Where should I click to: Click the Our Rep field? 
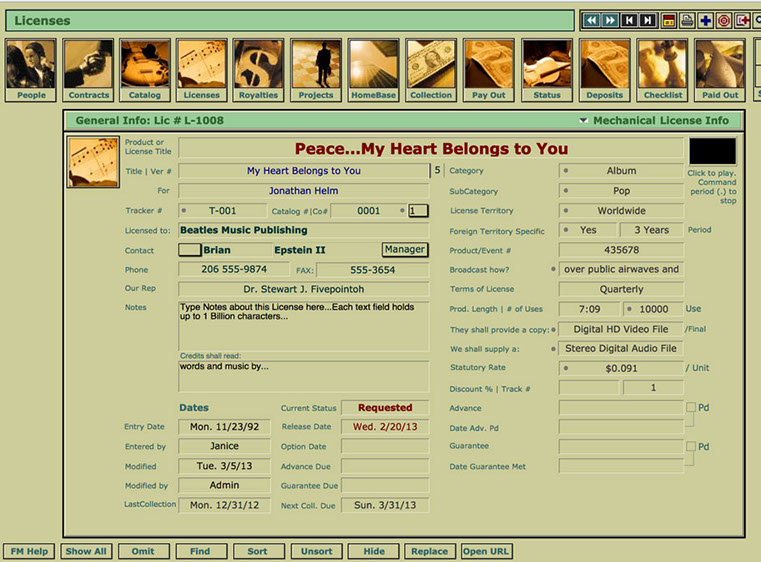click(x=303, y=289)
